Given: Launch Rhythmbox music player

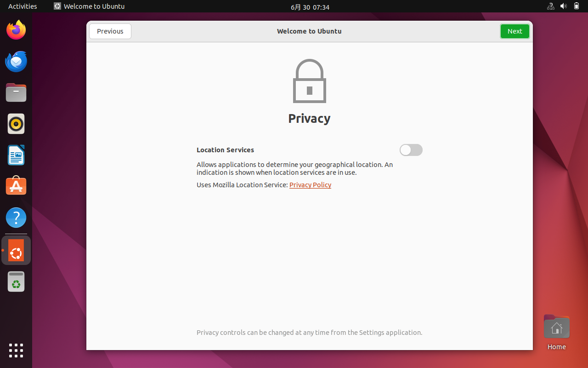Looking at the screenshot, I should 16,124.
